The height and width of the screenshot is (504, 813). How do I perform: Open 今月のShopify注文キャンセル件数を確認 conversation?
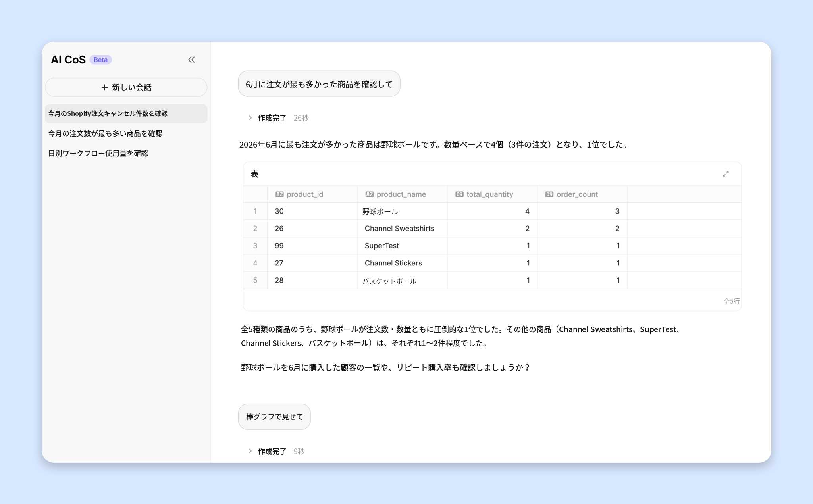pyautogui.click(x=126, y=113)
